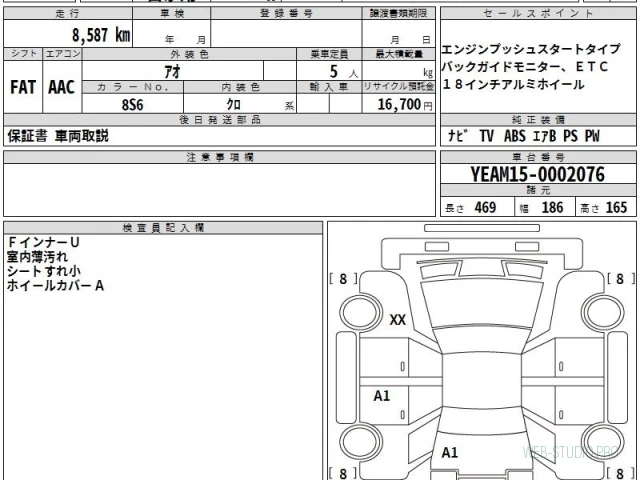The image size is (640, 480).
Task: Click the エンジンプッシュスタートタイプ sales point line
Action: point(531,49)
